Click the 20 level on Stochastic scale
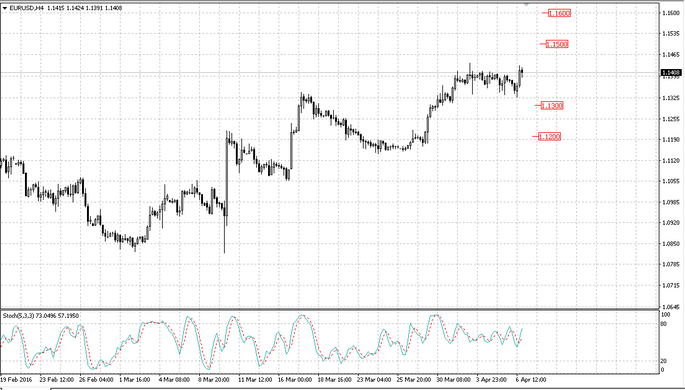Viewport: 685px width, 390px height. tap(664, 361)
